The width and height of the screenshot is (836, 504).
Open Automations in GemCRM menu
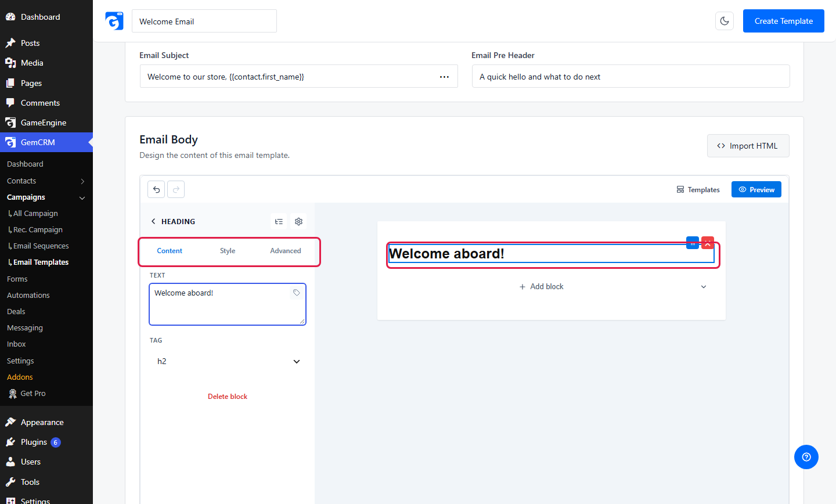click(28, 296)
